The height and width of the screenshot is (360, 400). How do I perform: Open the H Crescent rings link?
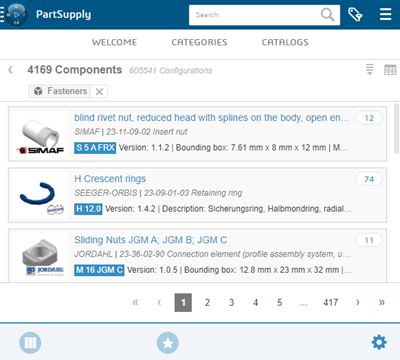[x=110, y=179]
